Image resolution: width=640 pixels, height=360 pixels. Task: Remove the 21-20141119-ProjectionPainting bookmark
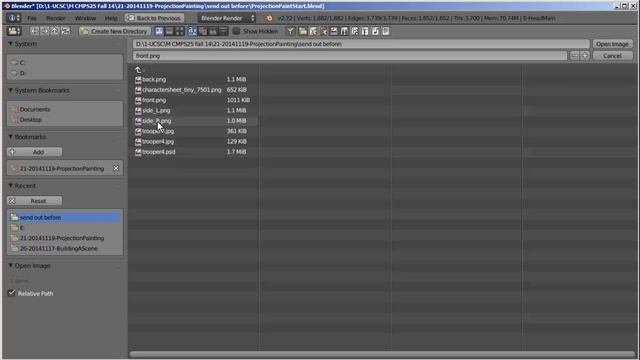(116, 168)
